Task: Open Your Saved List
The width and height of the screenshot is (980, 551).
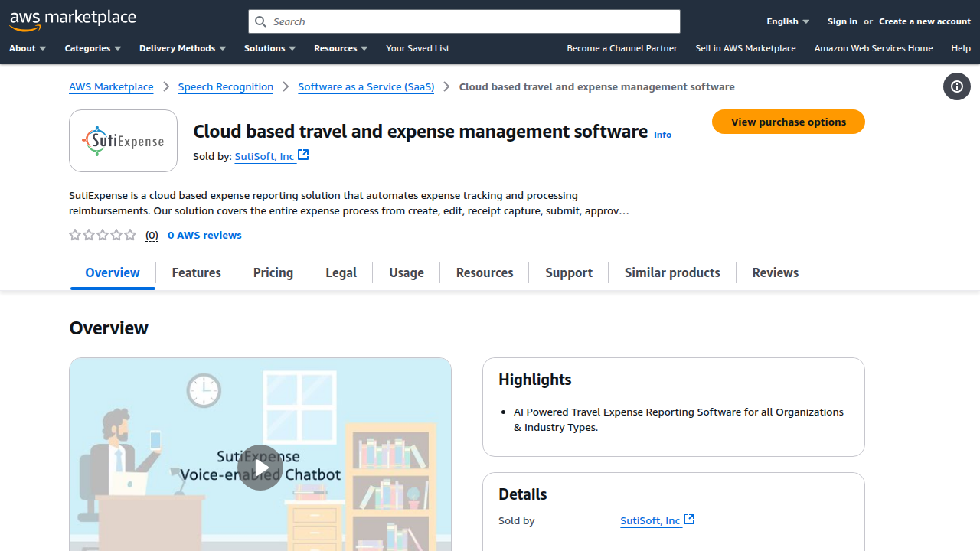Action: click(417, 48)
